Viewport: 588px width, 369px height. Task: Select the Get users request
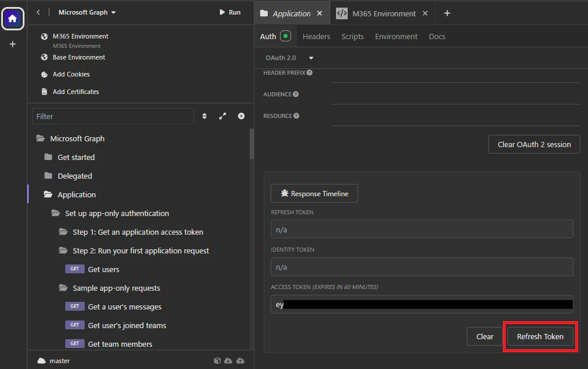pos(103,270)
